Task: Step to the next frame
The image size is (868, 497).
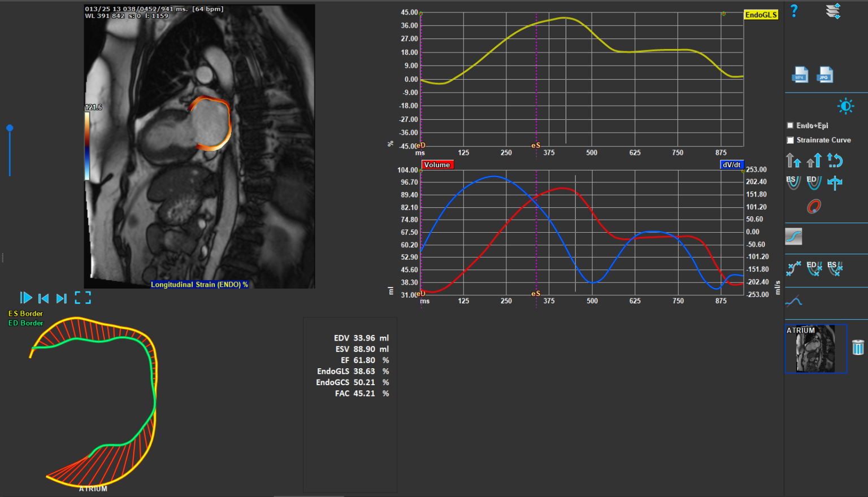Action: click(x=62, y=298)
